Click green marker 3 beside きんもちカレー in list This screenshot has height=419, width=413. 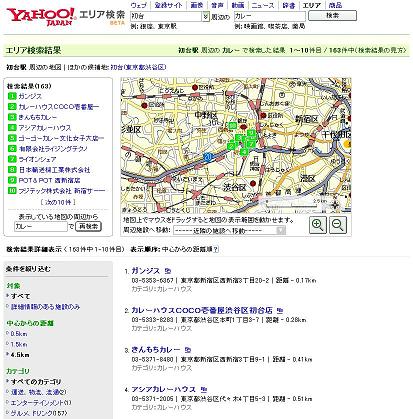click(12, 117)
